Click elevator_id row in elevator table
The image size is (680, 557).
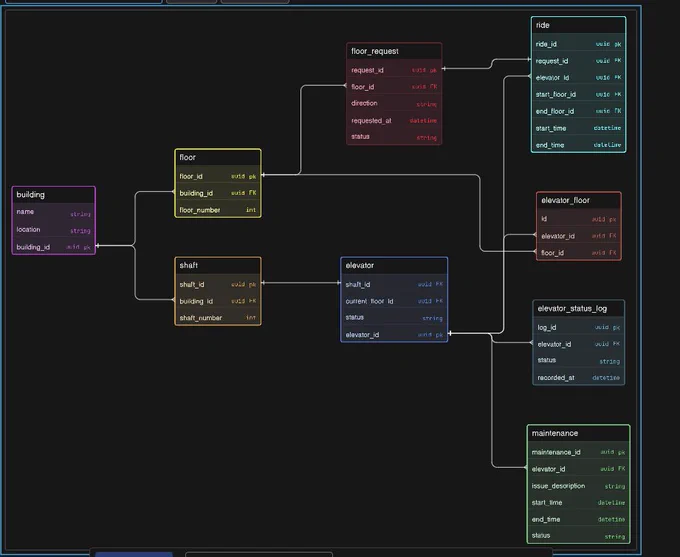click(394, 334)
